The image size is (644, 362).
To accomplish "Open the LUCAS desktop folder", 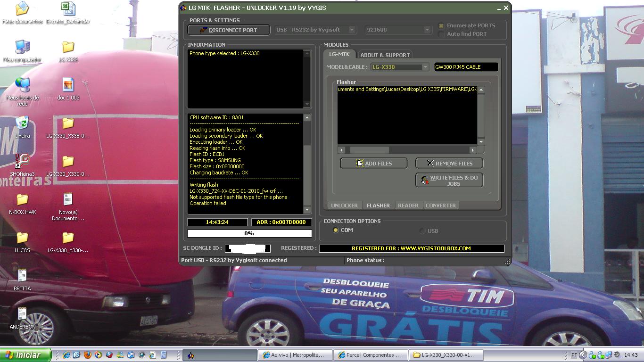I will [22, 242].
